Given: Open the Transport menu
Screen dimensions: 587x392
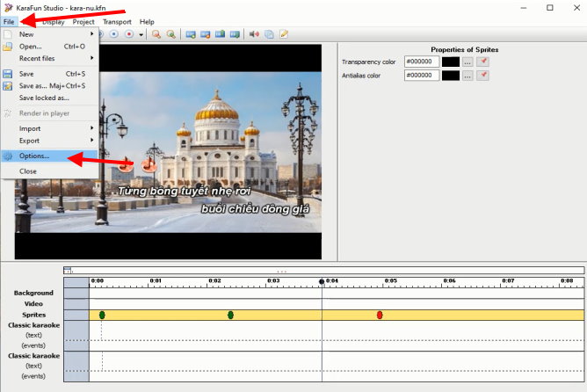Looking at the screenshot, I should (117, 21).
